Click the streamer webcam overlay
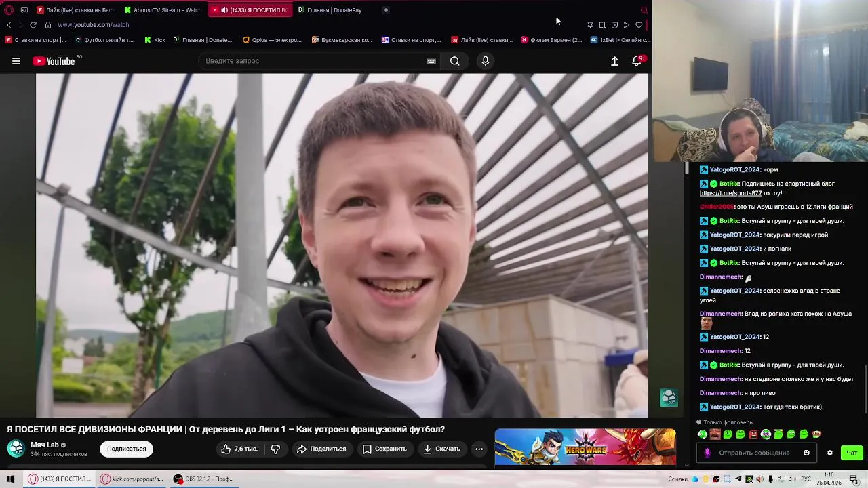Viewport: 868px width, 488px height. (760, 81)
